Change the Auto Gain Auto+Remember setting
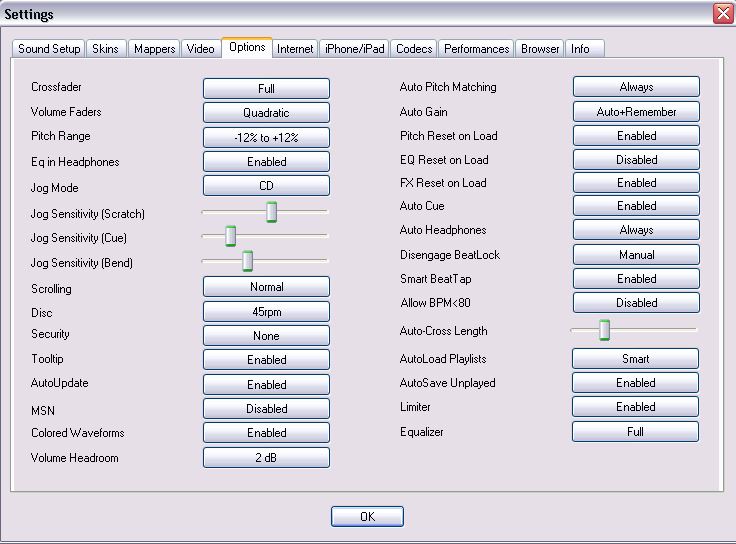The height and width of the screenshot is (544, 736). click(636, 112)
